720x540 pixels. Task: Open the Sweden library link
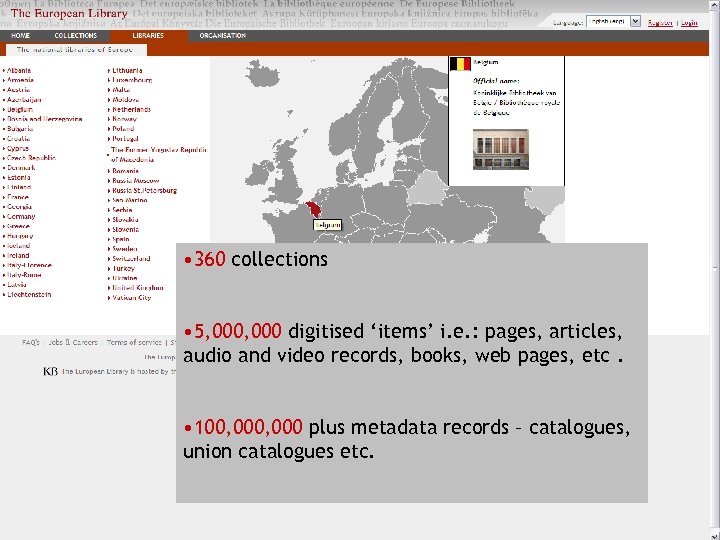click(124, 249)
